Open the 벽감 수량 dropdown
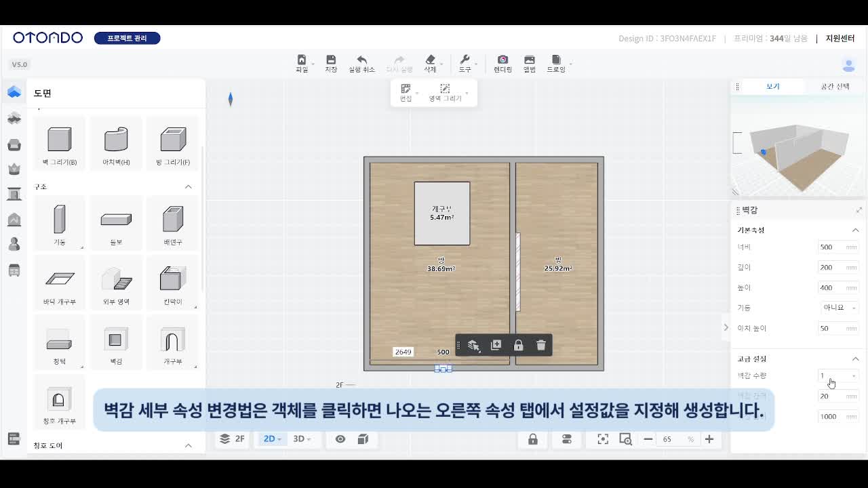This screenshot has height=488, width=868. coord(838,375)
